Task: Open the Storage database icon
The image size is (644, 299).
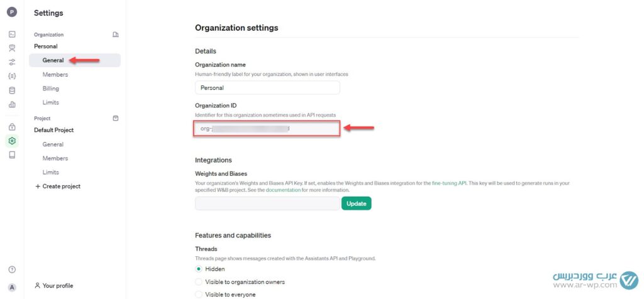Action: click(12, 90)
